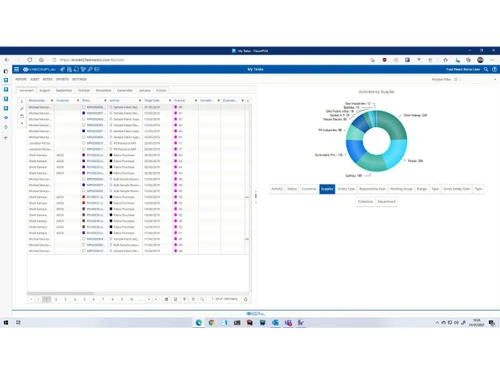This screenshot has height=375, width=500.
Task: Open Microsoft Edge from the taskbar
Action: coord(199,322)
